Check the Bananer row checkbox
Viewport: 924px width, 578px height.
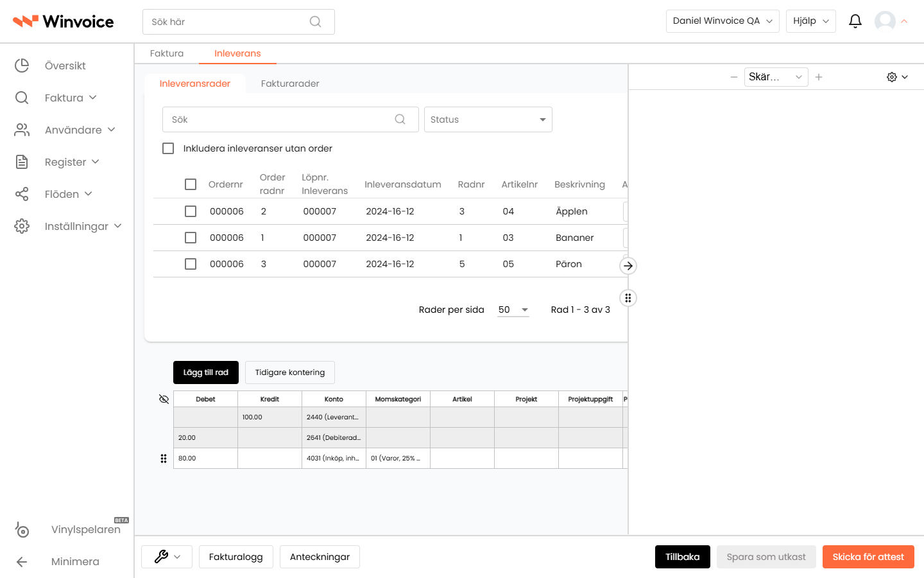coord(191,238)
